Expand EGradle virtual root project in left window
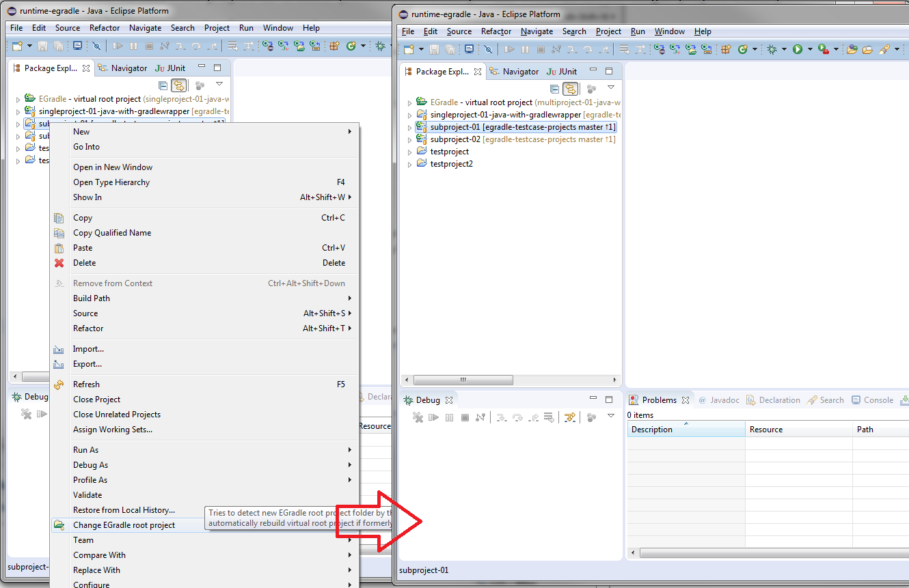Viewport: 909px width, 588px height. tap(18, 99)
